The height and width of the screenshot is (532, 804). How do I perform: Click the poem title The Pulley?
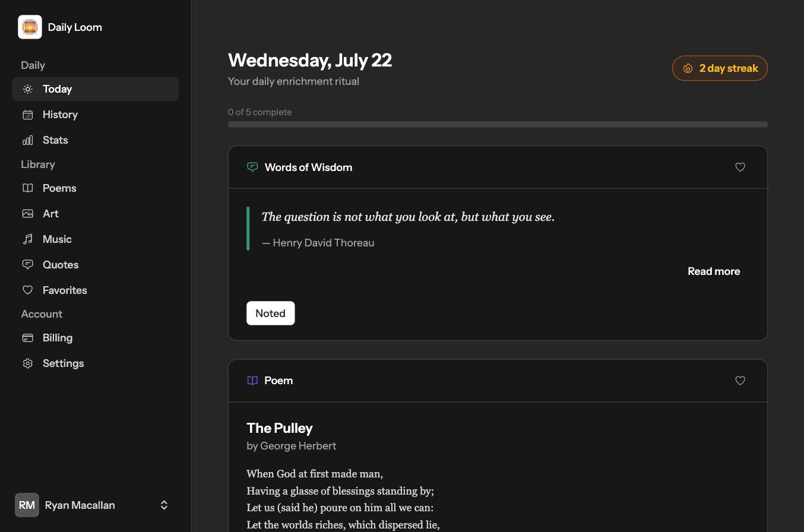coord(280,428)
